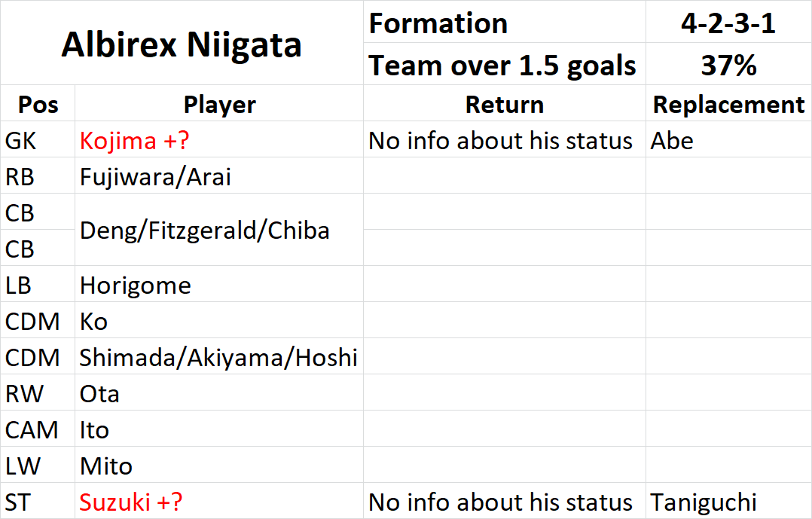Select the 4-2-3-1 formation value cell

(x=728, y=23)
